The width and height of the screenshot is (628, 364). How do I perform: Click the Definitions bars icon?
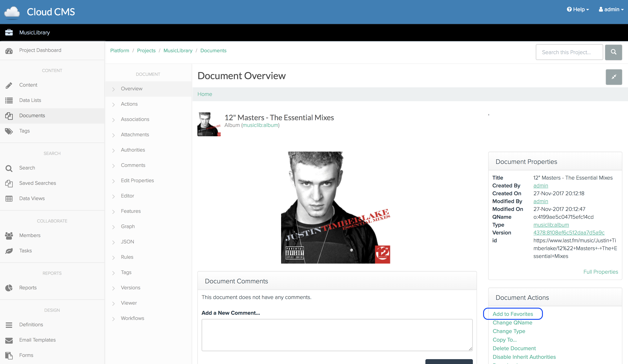click(x=9, y=325)
